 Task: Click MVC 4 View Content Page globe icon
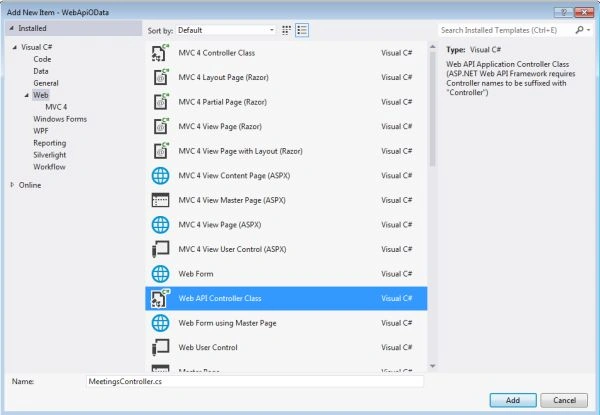pyautogui.click(x=160, y=176)
